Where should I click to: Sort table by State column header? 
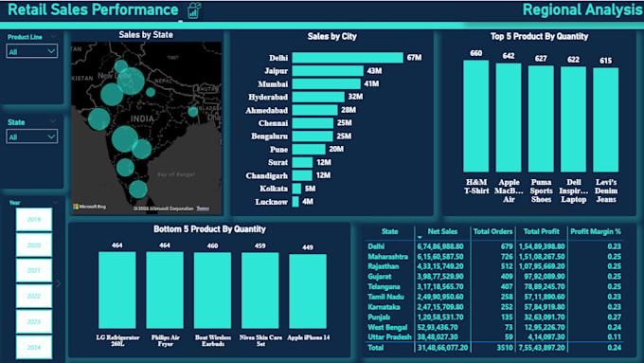click(x=389, y=231)
